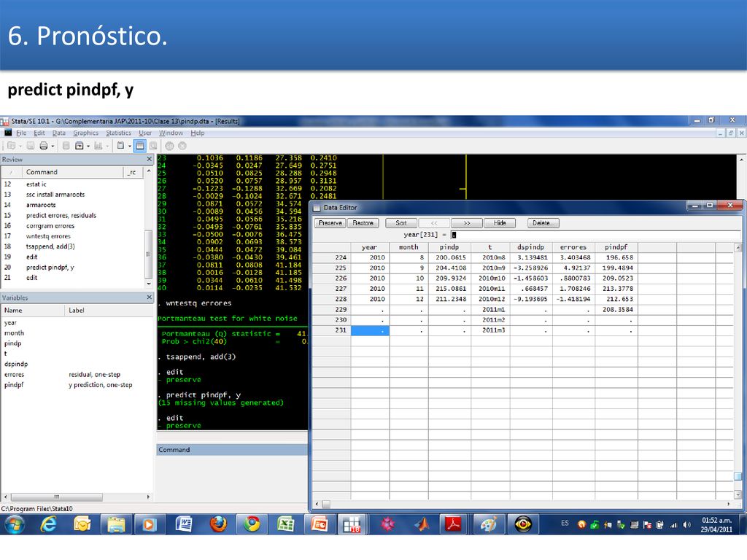Image resolution: width=747 pixels, height=560 pixels.
Task: Open Outlook from the taskbar
Action: pos(82,525)
